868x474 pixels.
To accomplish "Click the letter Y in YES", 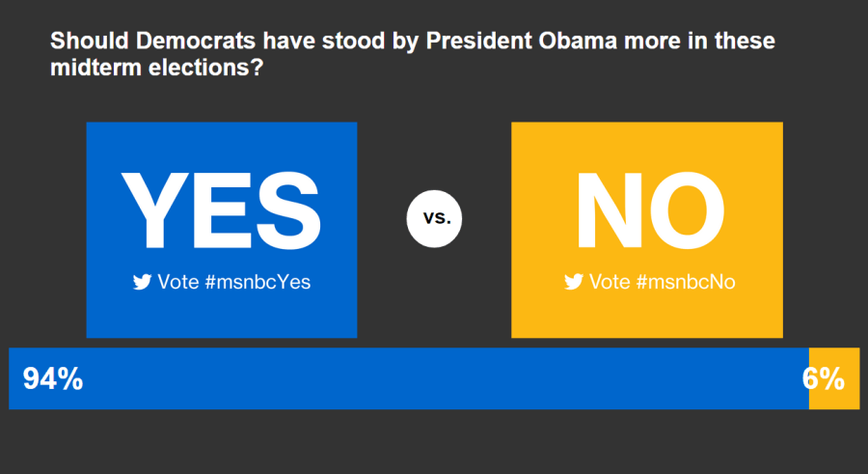I will click(154, 210).
